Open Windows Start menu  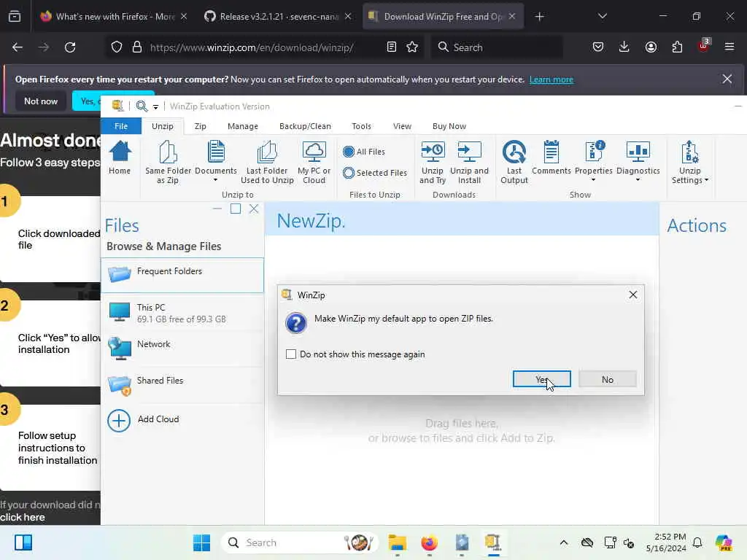[201, 542]
